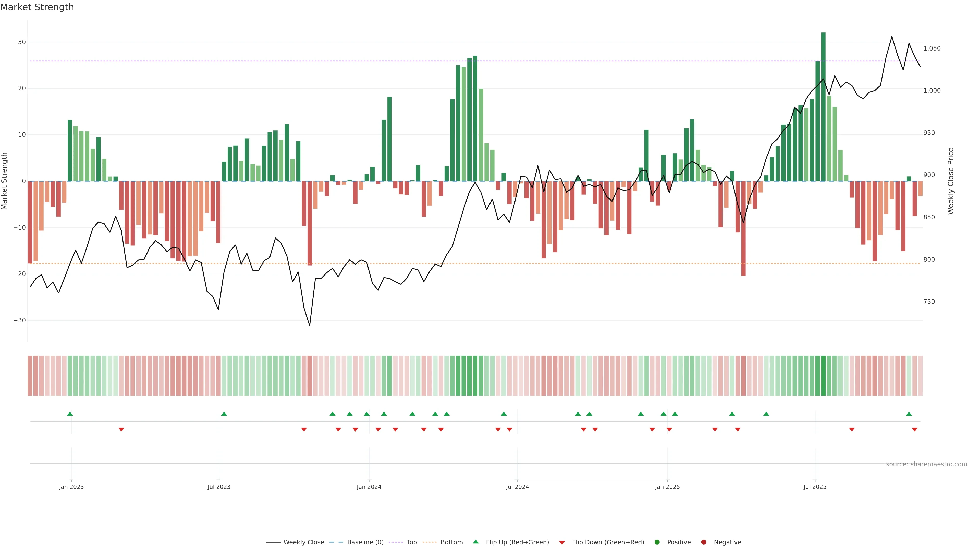Viewport: 980px width, 551px height.
Task: Click the darkest green heatmap cell in the strip
Action: pyautogui.click(x=823, y=376)
